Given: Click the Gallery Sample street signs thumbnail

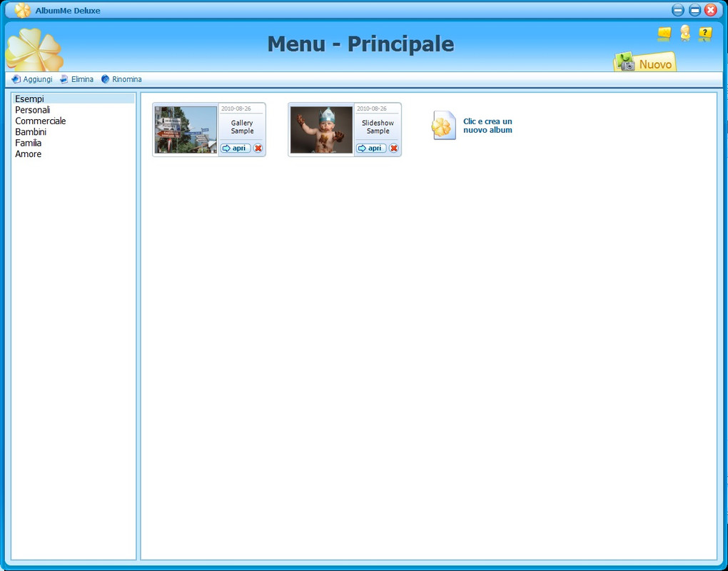Looking at the screenshot, I should 186,130.
